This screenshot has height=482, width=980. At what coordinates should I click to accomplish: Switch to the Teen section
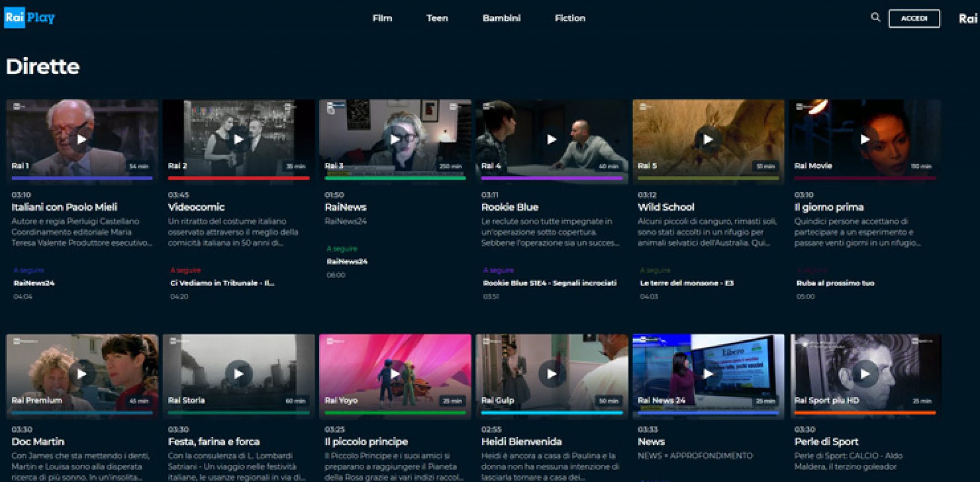coord(437,18)
